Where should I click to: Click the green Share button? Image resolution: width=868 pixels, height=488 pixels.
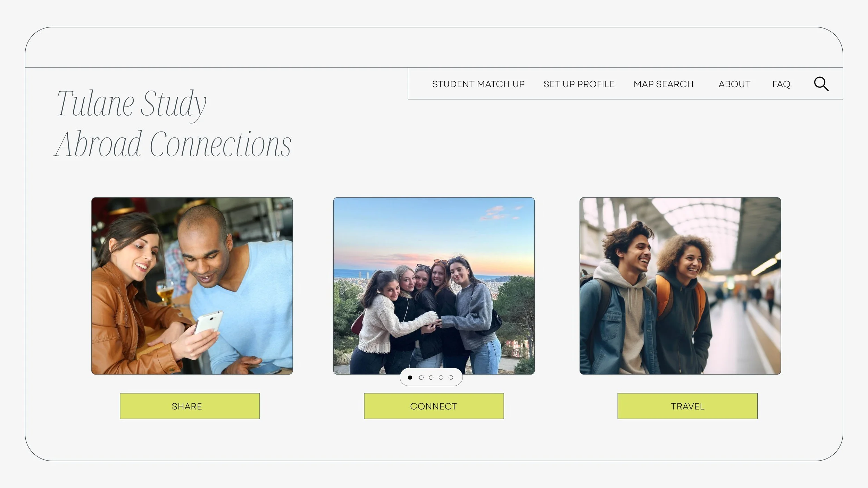click(190, 406)
